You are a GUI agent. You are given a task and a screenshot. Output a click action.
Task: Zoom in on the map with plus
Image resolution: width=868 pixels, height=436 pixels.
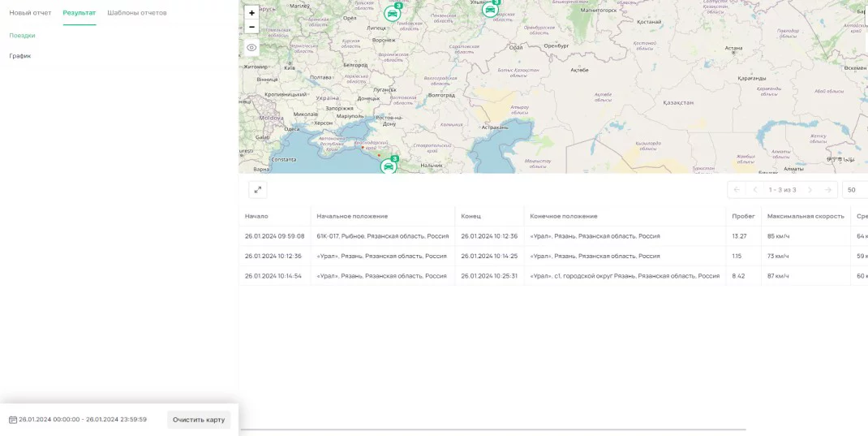[x=251, y=13]
